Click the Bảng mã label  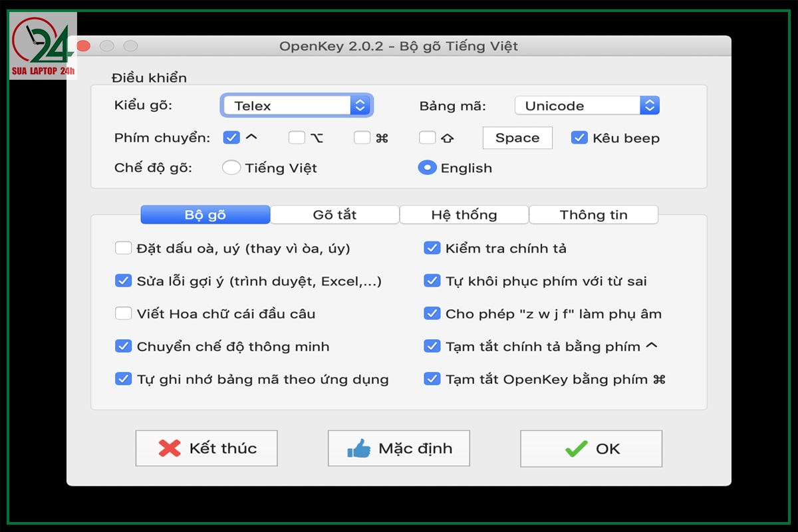tap(453, 106)
